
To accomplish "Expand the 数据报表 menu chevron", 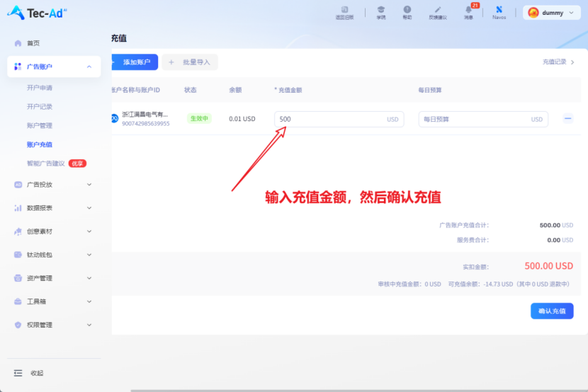I will [x=89, y=208].
